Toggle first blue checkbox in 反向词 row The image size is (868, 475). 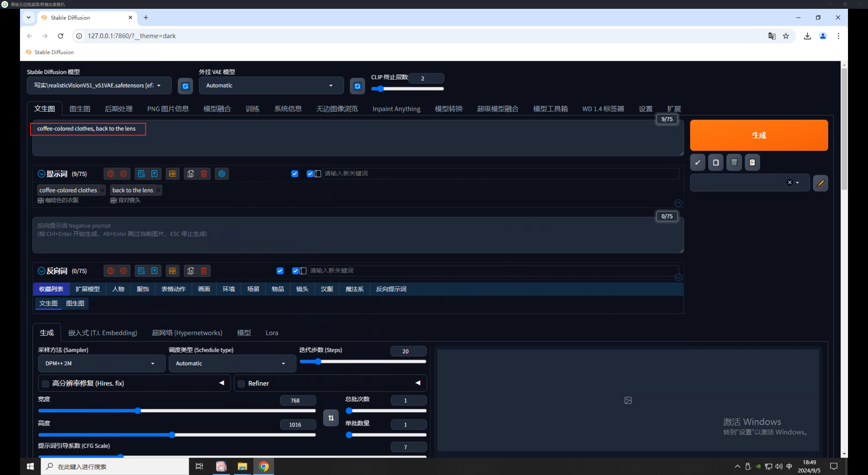point(280,271)
